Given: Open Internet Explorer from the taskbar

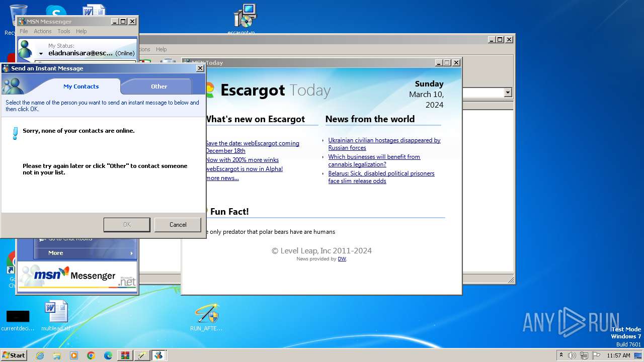Looking at the screenshot, I should click(x=40, y=355).
